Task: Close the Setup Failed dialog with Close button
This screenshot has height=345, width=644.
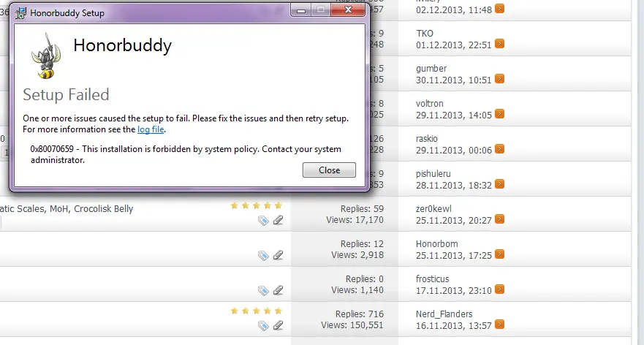Action: tap(329, 170)
